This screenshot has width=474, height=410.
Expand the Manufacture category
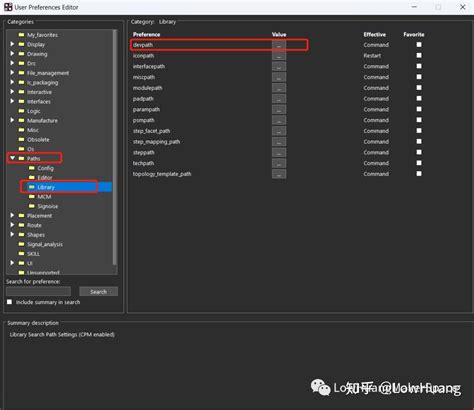[12, 120]
